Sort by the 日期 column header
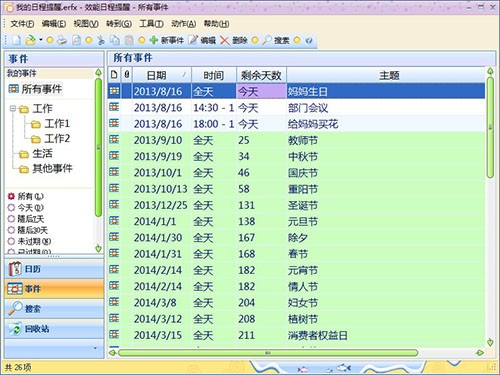Screen dimensions: 500x375 [162, 75]
